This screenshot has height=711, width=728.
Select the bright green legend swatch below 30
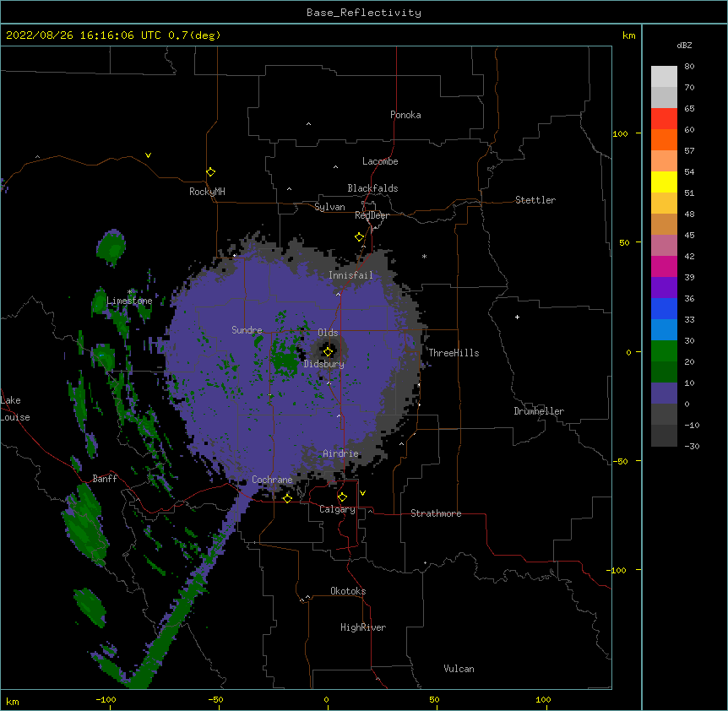(x=664, y=351)
